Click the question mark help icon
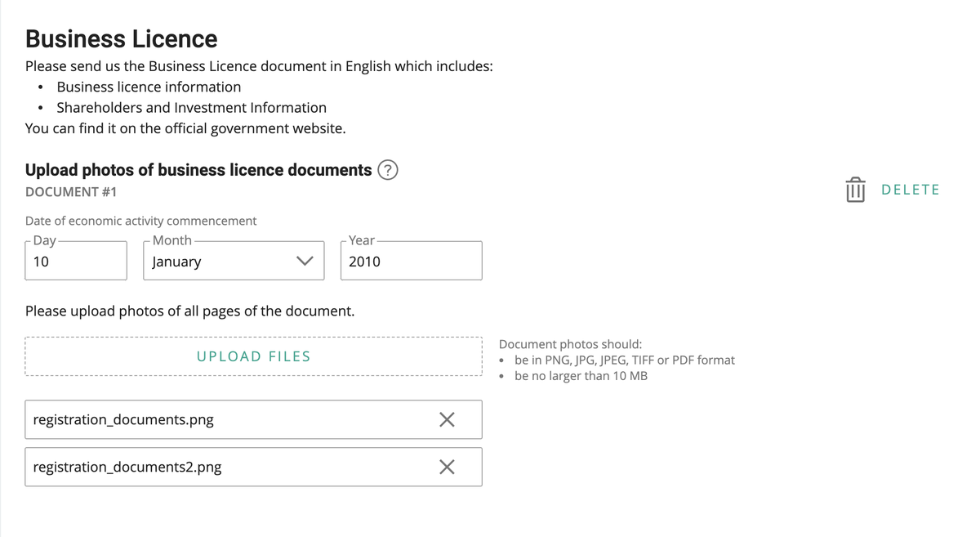 coord(388,170)
